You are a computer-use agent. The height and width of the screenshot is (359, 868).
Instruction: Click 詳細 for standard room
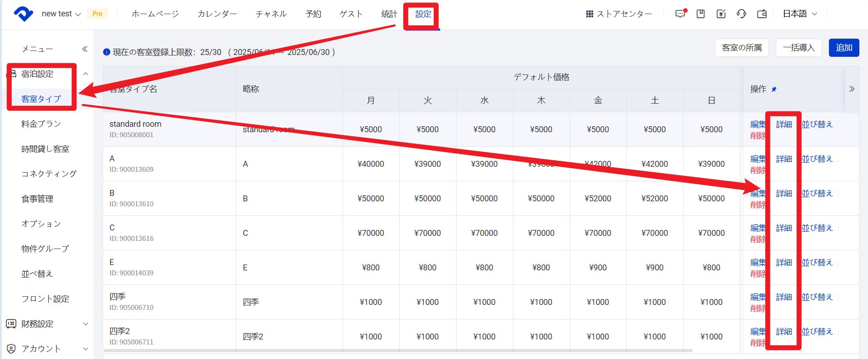tap(784, 124)
